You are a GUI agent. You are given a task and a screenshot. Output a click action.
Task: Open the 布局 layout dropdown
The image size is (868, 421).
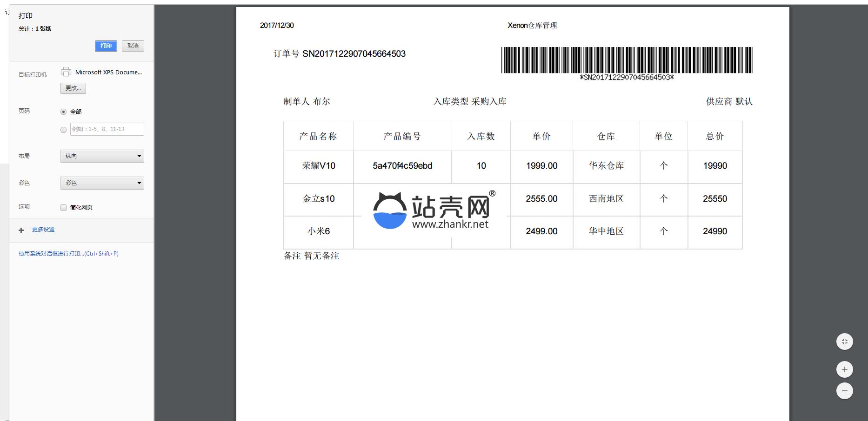coord(102,156)
